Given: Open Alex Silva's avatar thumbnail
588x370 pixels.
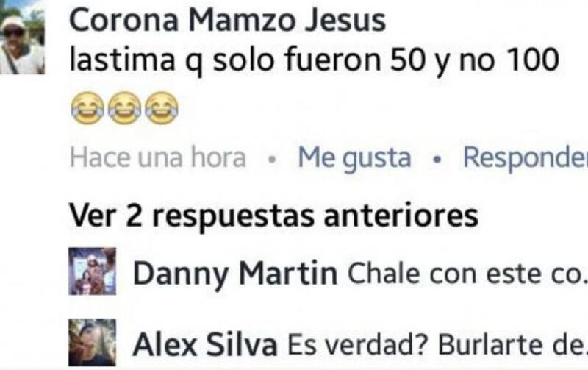Looking at the screenshot, I should coord(93,342).
